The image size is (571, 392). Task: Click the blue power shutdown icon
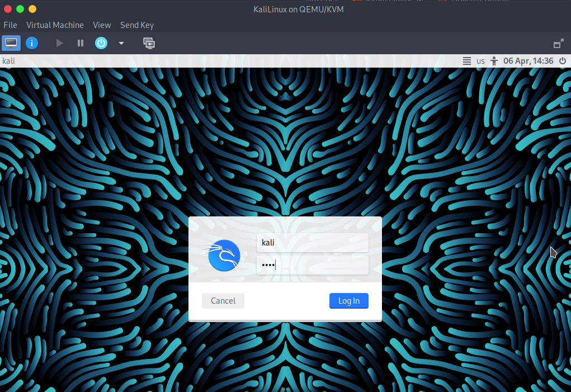click(101, 43)
